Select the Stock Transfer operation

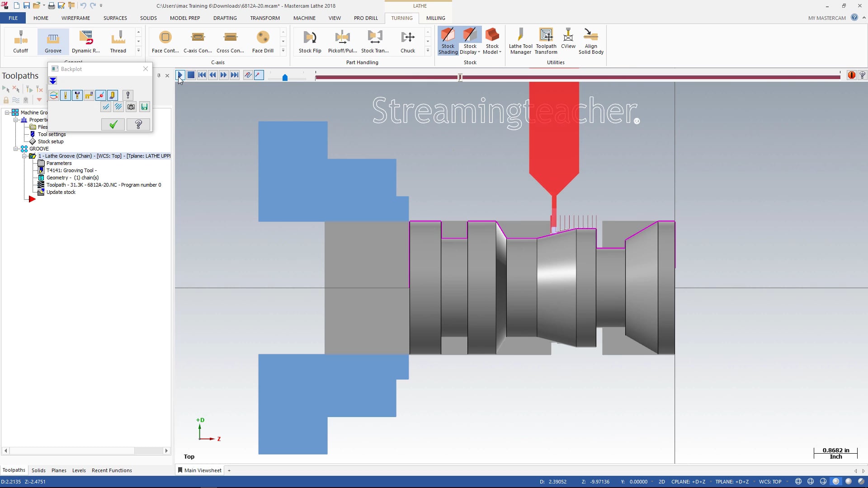pyautogui.click(x=375, y=42)
